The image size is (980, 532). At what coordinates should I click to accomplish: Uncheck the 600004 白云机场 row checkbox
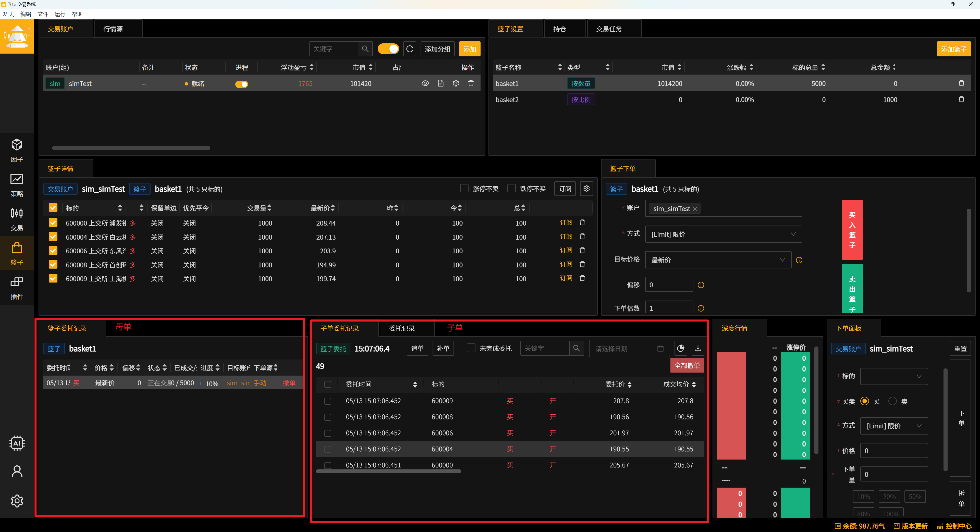53,237
